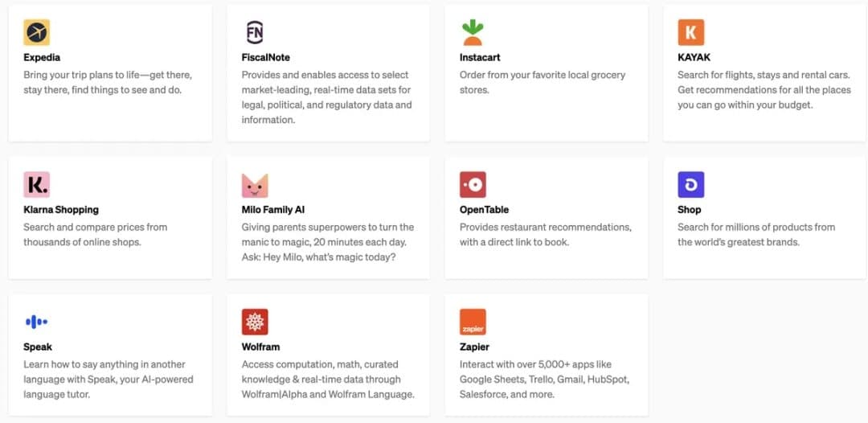This screenshot has width=868, height=423.
Task: Click the Expedia airplane icon
Action: [36, 32]
